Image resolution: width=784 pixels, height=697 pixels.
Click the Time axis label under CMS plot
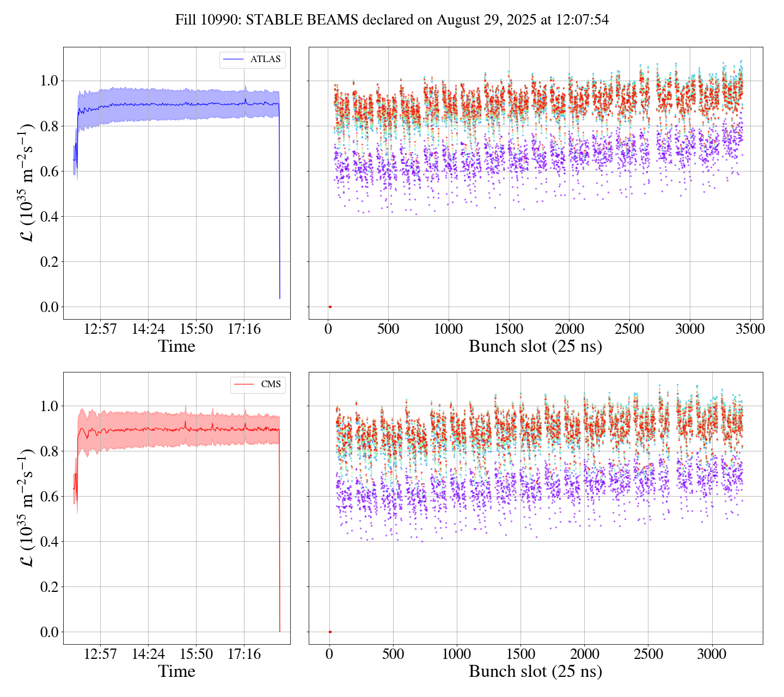coord(176,671)
